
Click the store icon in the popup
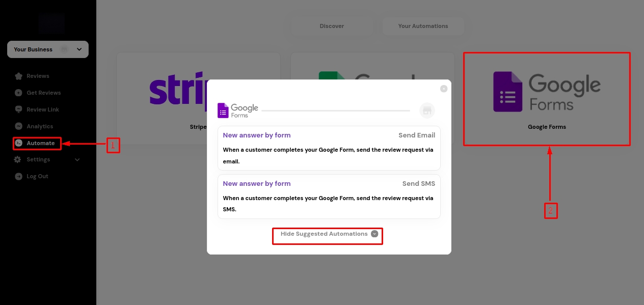pyautogui.click(x=427, y=110)
